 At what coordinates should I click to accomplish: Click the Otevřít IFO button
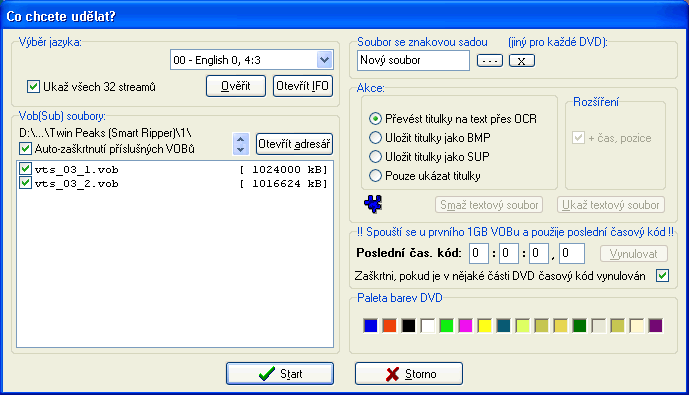click(303, 86)
